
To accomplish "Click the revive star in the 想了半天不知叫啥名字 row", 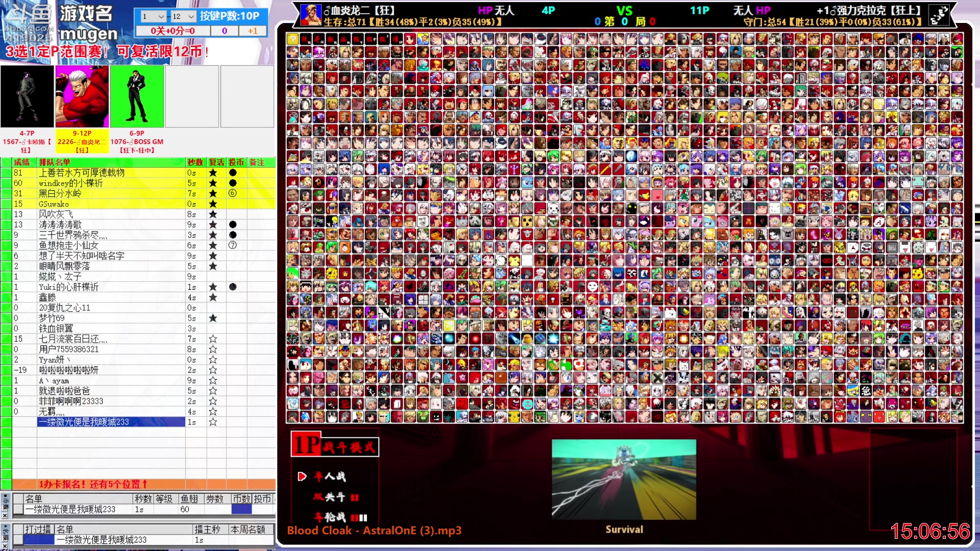I will tap(213, 256).
